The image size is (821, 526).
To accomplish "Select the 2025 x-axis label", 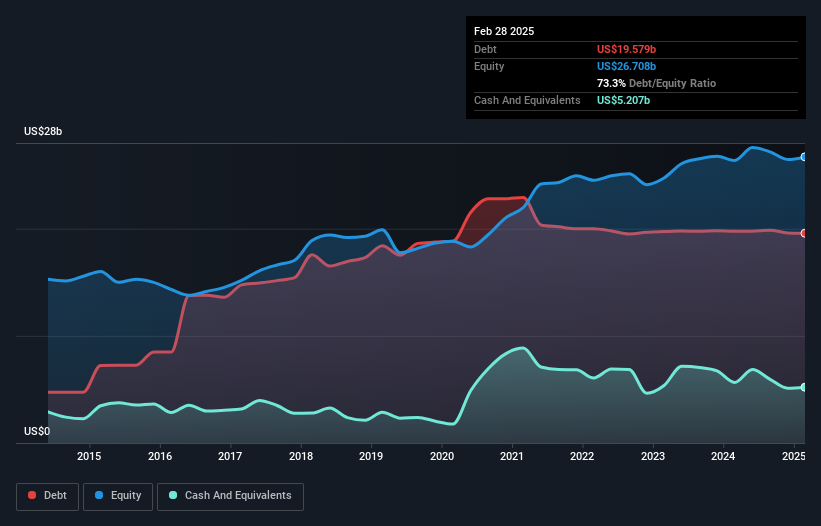I will point(794,456).
